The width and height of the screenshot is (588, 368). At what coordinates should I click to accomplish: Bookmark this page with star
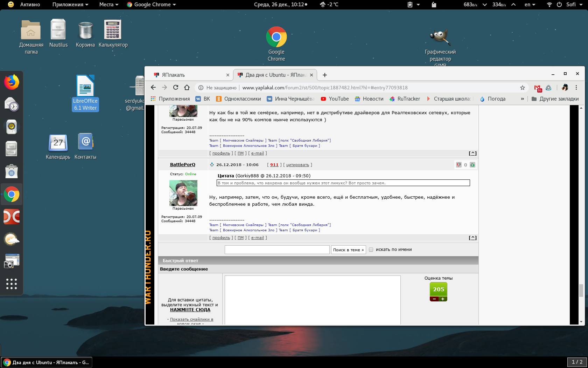tap(523, 88)
